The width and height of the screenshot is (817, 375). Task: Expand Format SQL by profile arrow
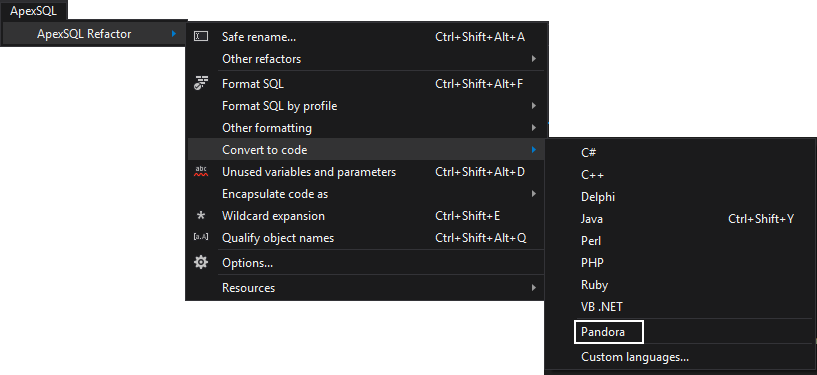click(534, 106)
